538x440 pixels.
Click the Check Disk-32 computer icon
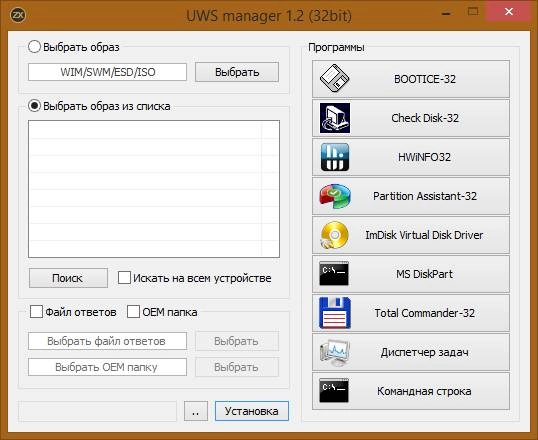335,118
